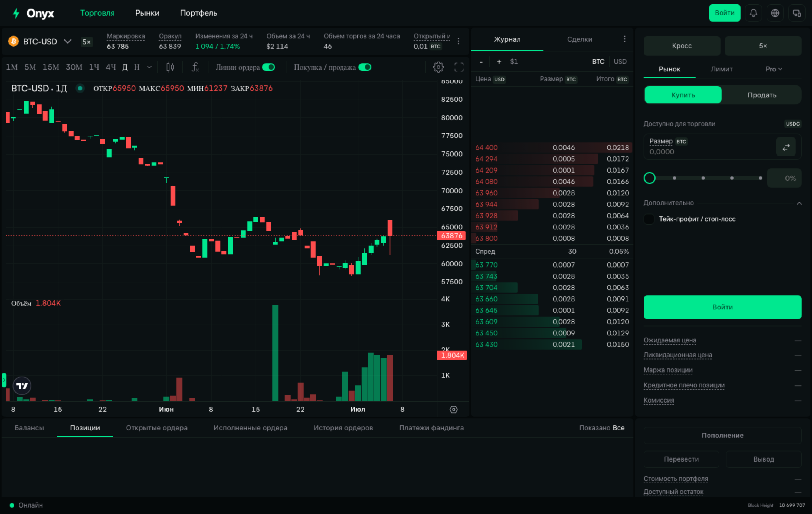The width and height of the screenshot is (812, 514).
Task: Click the last dot on size slider
Action: 760,178
